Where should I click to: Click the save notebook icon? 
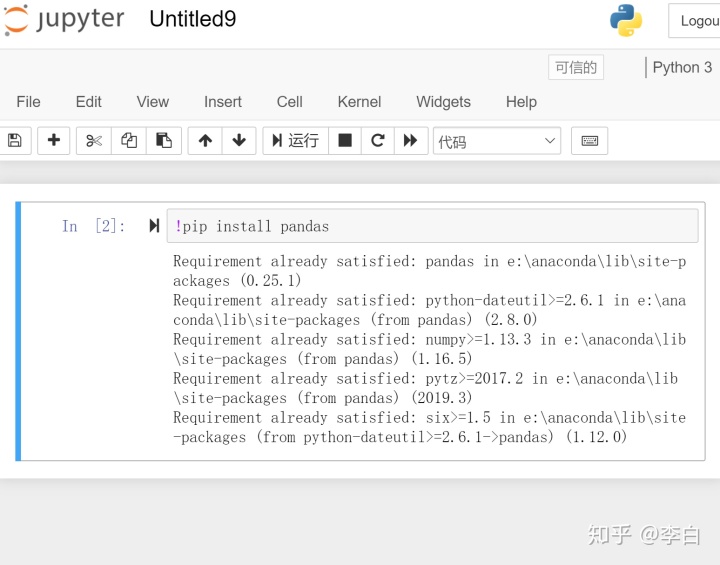click(15, 141)
